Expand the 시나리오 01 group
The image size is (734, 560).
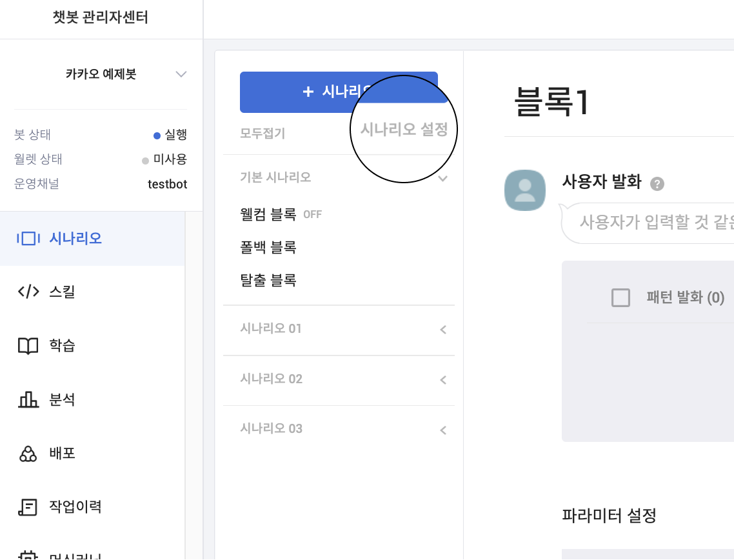(x=443, y=330)
